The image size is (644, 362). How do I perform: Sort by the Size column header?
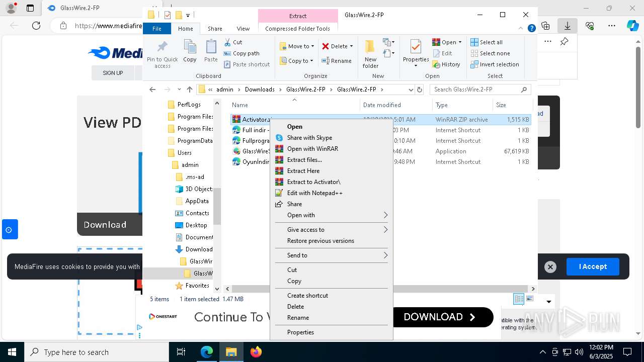pyautogui.click(x=512, y=105)
